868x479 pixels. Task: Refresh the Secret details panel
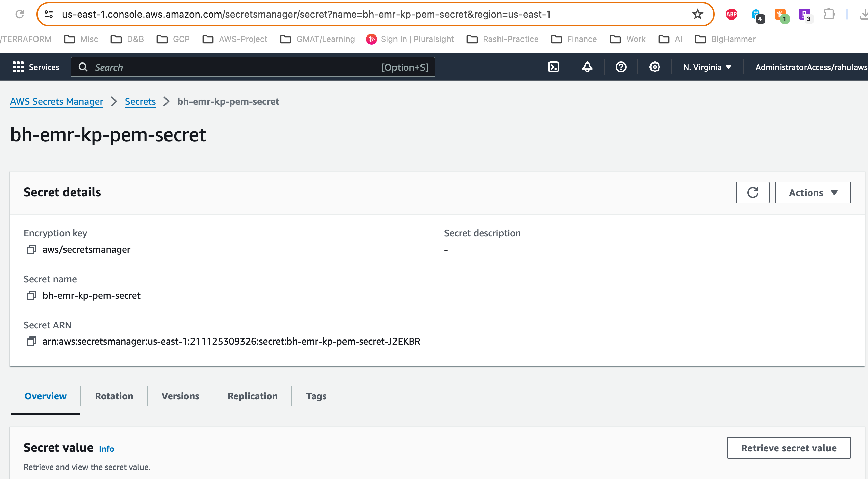pyautogui.click(x=752, y=193)
